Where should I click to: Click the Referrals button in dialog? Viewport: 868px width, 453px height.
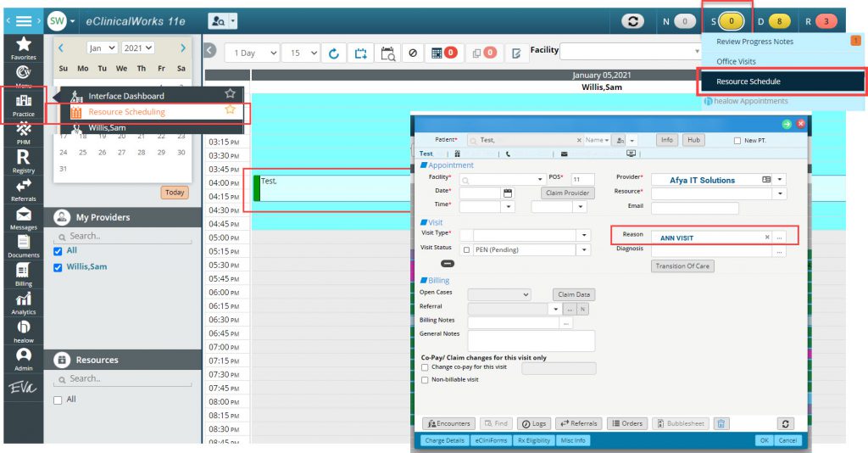579,423
